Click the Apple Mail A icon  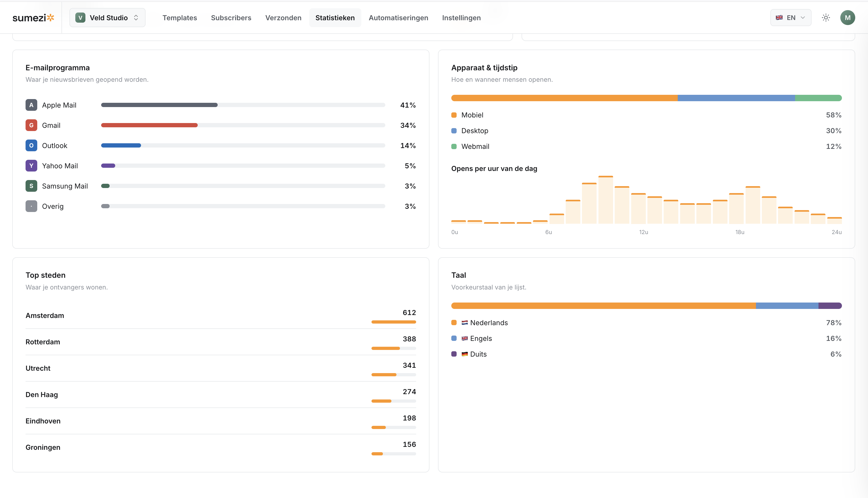[31, 105]
